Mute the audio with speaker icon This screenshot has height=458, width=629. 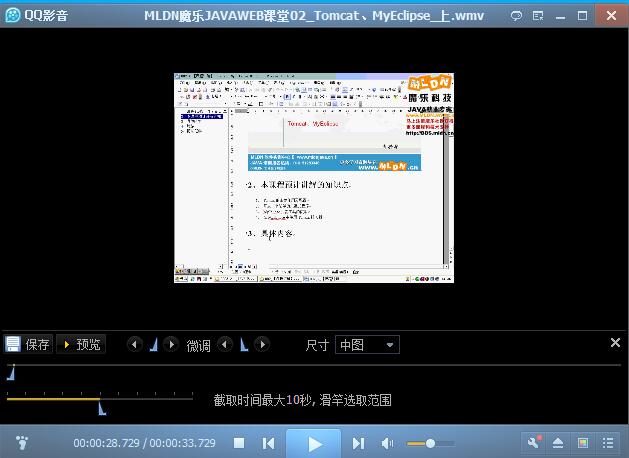[387, 443]
